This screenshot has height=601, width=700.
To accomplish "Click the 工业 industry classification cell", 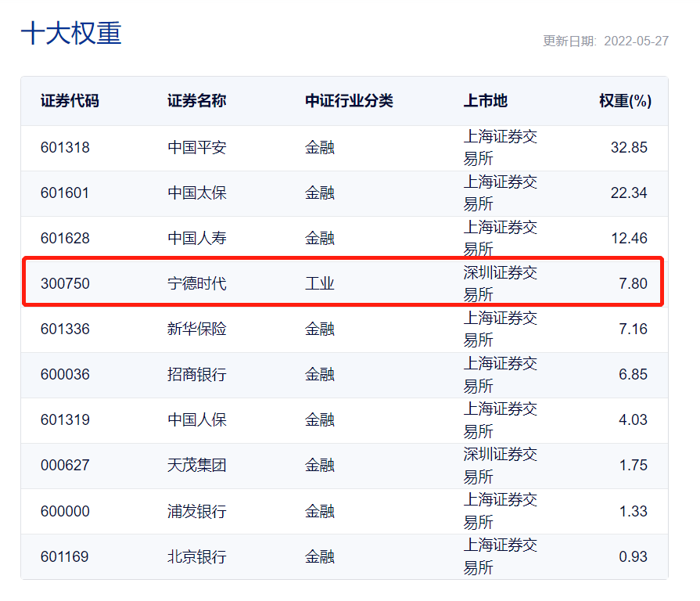I will click(319, 283).
